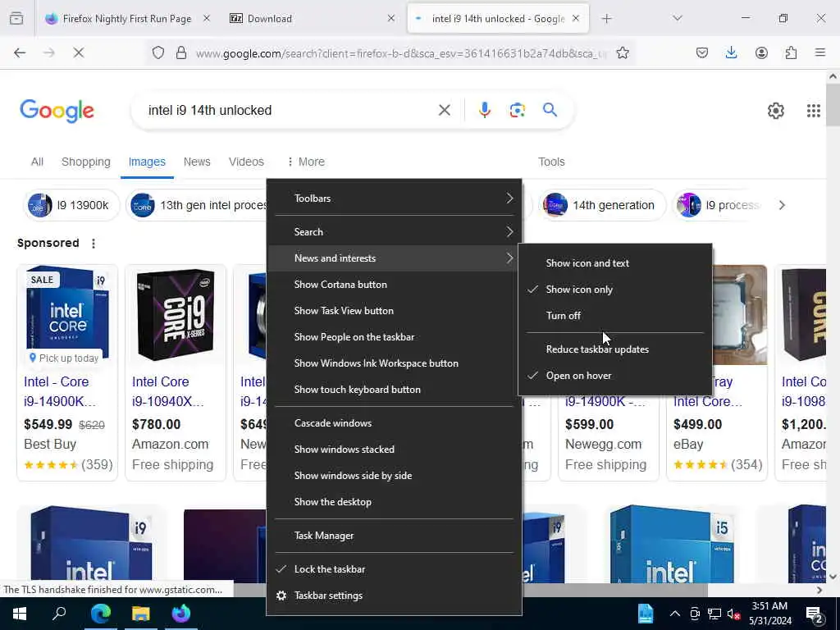Click the Google logo

57,111
